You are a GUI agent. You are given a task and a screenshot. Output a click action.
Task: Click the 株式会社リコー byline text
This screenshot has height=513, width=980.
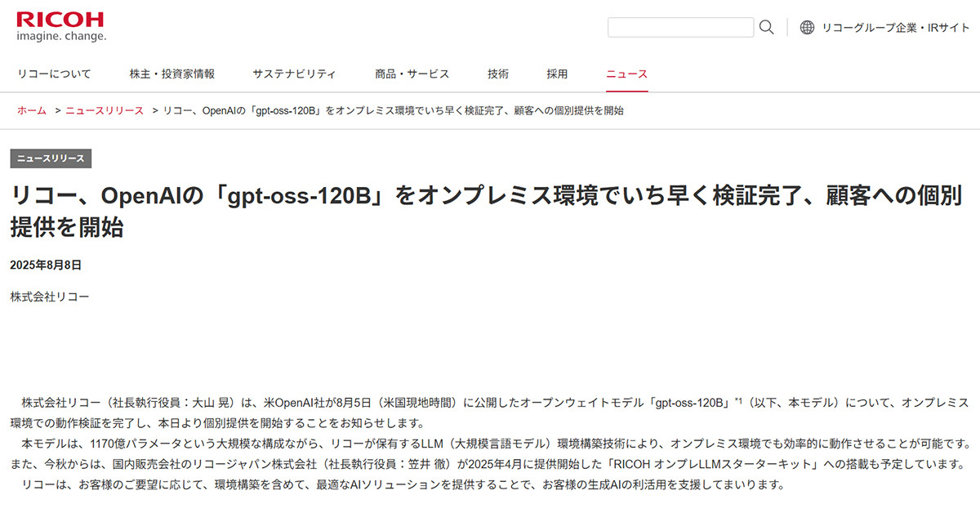[x=50, y=296]
